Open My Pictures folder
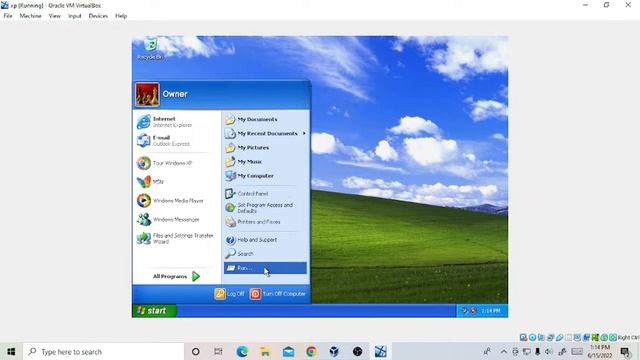The image size is (640, 360). click(264, 147)
